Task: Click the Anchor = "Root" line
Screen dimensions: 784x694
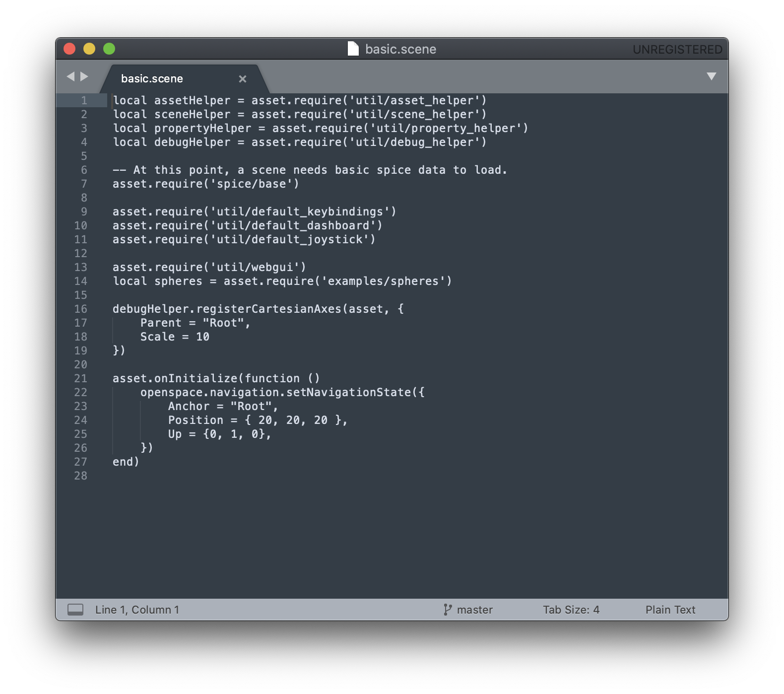Action: (223, 406)
